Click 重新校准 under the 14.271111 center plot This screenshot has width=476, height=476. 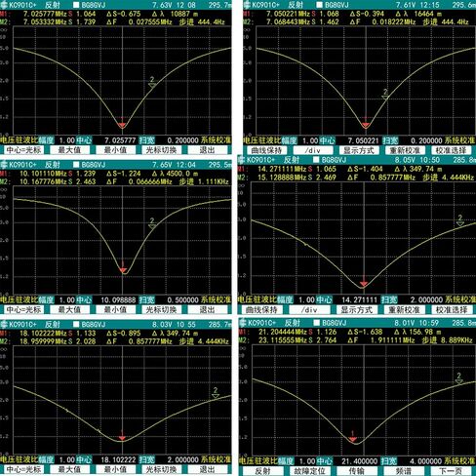(404, 310)
